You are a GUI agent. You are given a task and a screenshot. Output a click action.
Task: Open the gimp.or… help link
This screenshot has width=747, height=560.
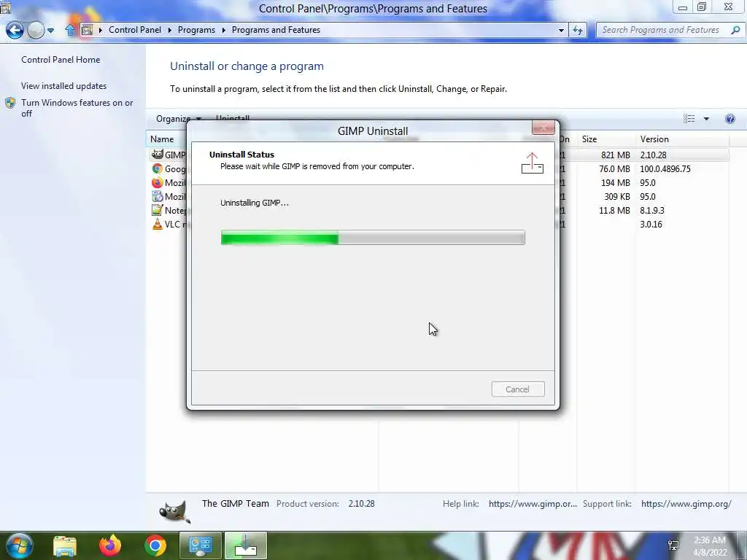[533, 503]
